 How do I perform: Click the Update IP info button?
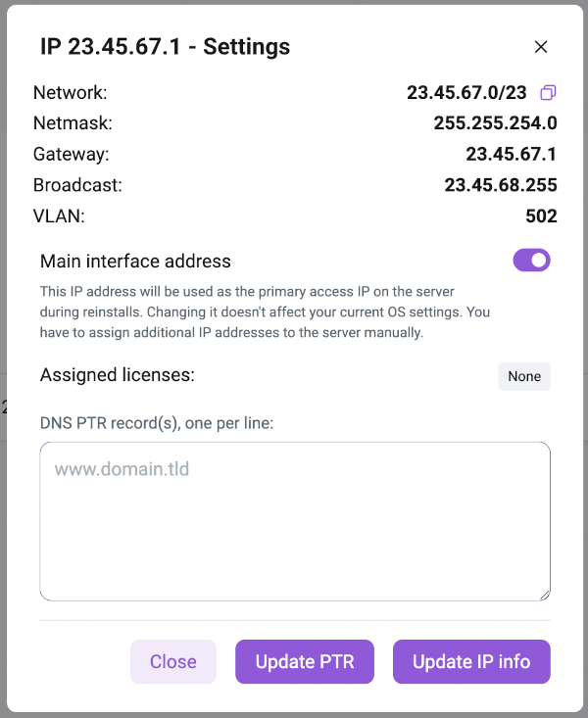(471, 662)
